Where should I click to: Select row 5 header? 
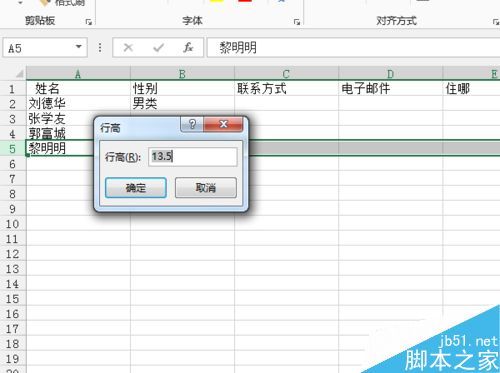[x=13, y=148]
